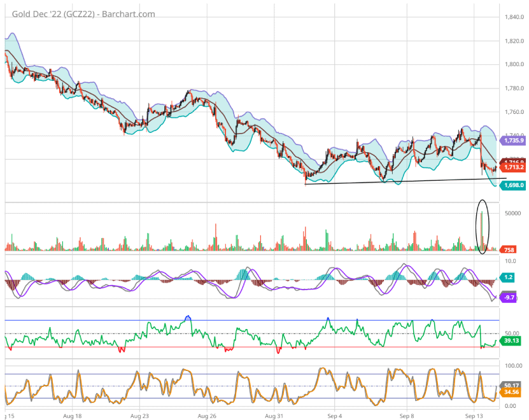Select the purple 1,735.9 upper band price tag
Image resolution: width=529 pixels, height=420 pixels.
click(513, 140)
